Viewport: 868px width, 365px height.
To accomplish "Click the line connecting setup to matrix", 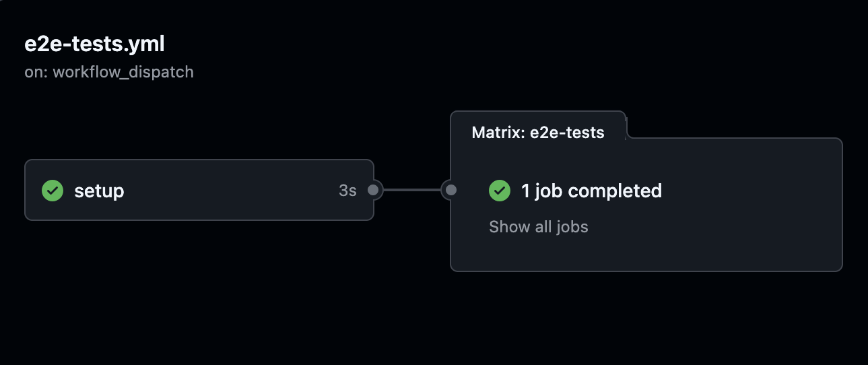I will click(411, 191).
